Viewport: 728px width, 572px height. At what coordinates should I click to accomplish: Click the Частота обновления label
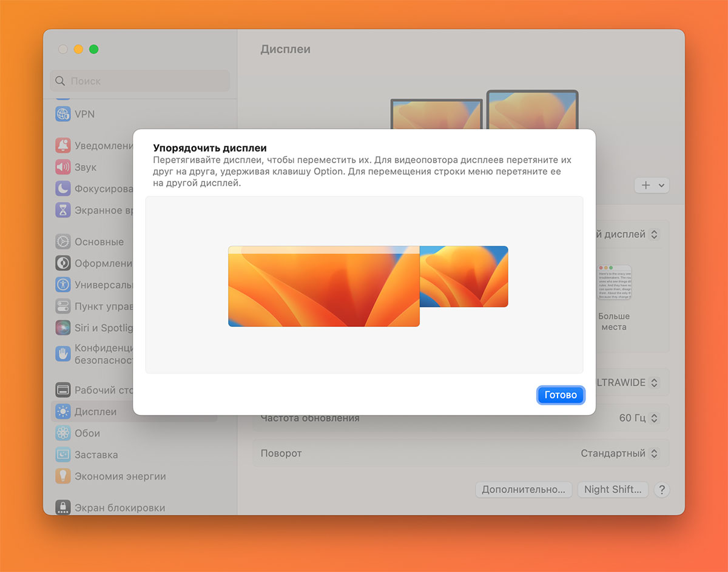pyautogui.click(x=310, y=418)
